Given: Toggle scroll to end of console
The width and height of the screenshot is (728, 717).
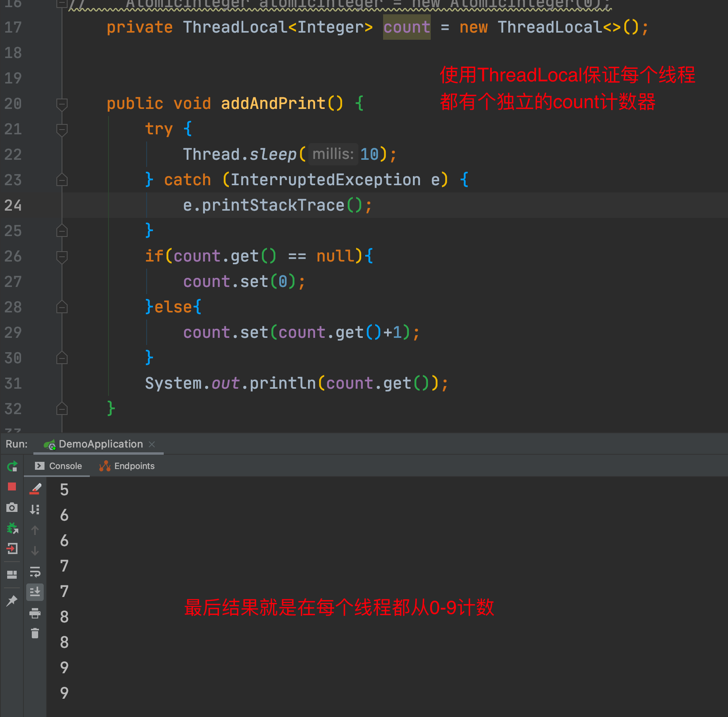Looking at the screenshot, I should point(35,592).
